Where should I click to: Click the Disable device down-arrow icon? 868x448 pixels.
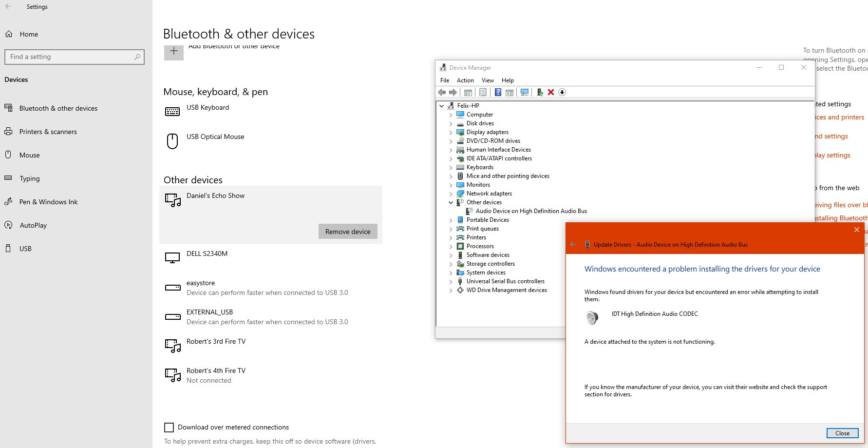coord(562,92)
